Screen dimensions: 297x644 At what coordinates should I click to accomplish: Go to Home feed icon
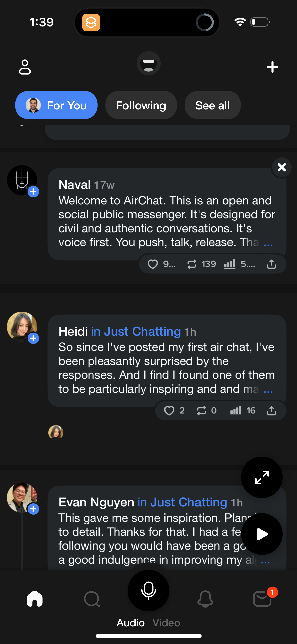click(x=35, y=599)
